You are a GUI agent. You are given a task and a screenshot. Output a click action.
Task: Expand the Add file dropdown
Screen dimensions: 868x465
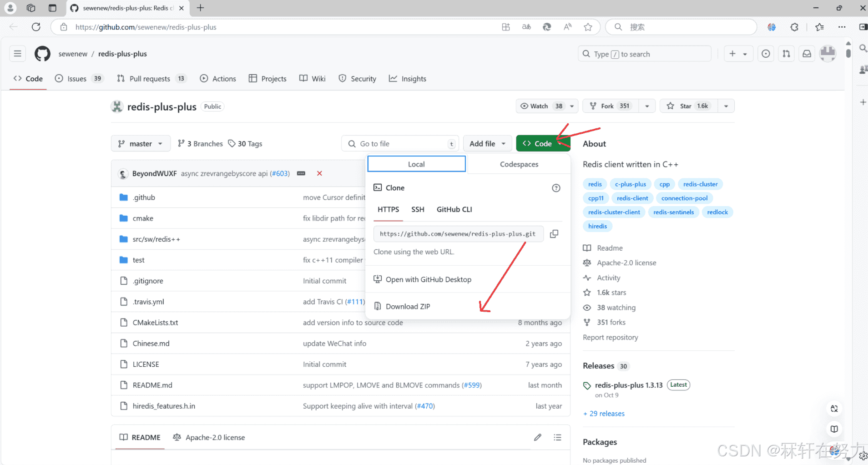(487, 143)
